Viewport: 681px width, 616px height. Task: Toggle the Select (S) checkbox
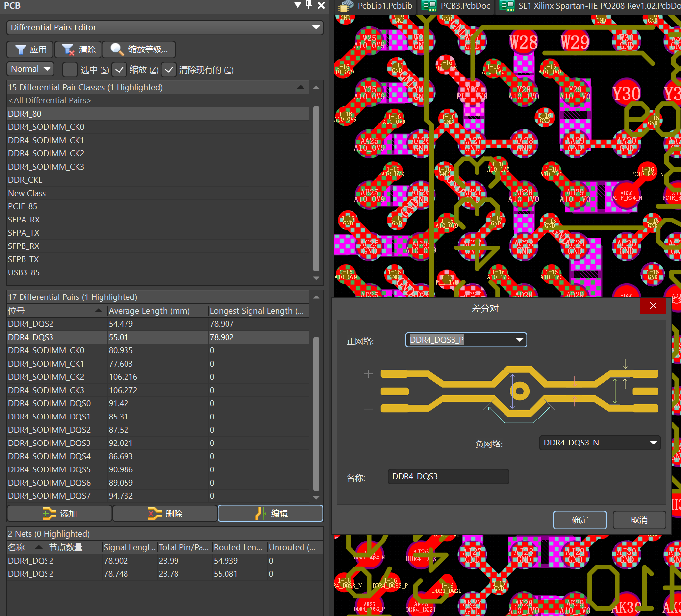pyautogui.click(x=70, y=70)
